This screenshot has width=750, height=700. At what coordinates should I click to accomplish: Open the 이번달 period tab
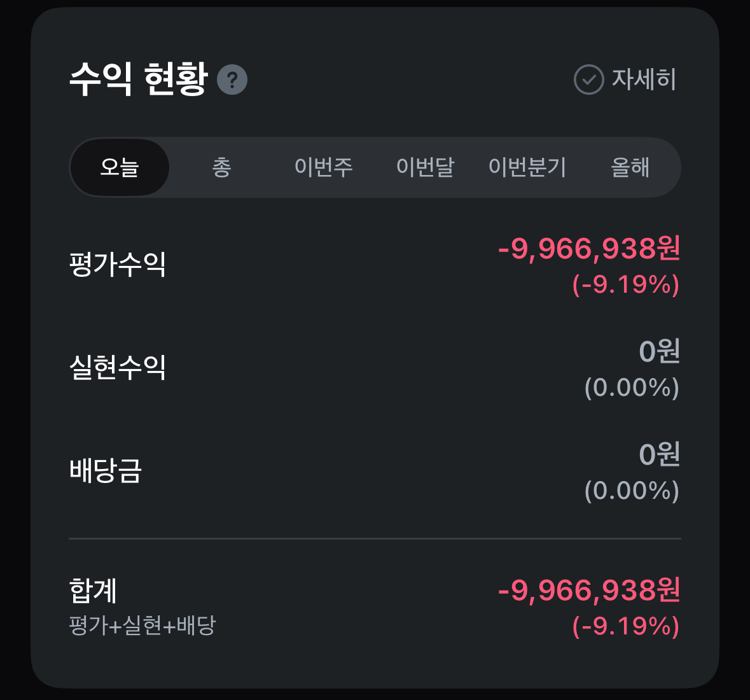425,167
